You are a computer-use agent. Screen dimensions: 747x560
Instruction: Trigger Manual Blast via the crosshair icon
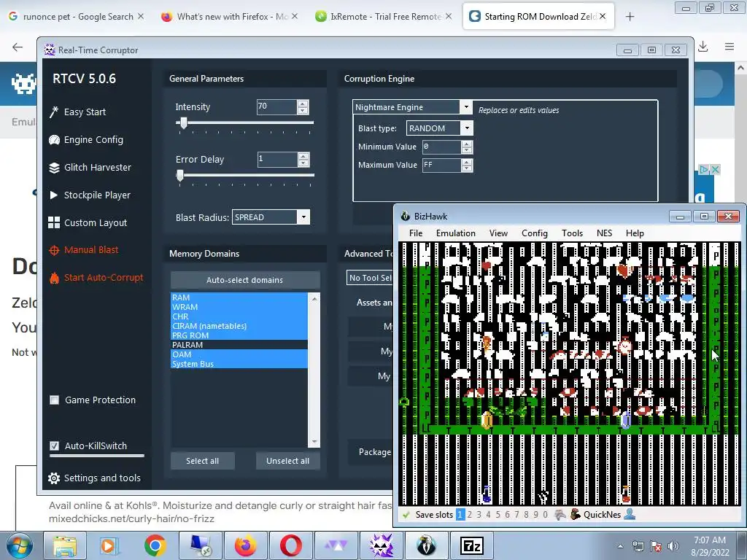[54, 250]
